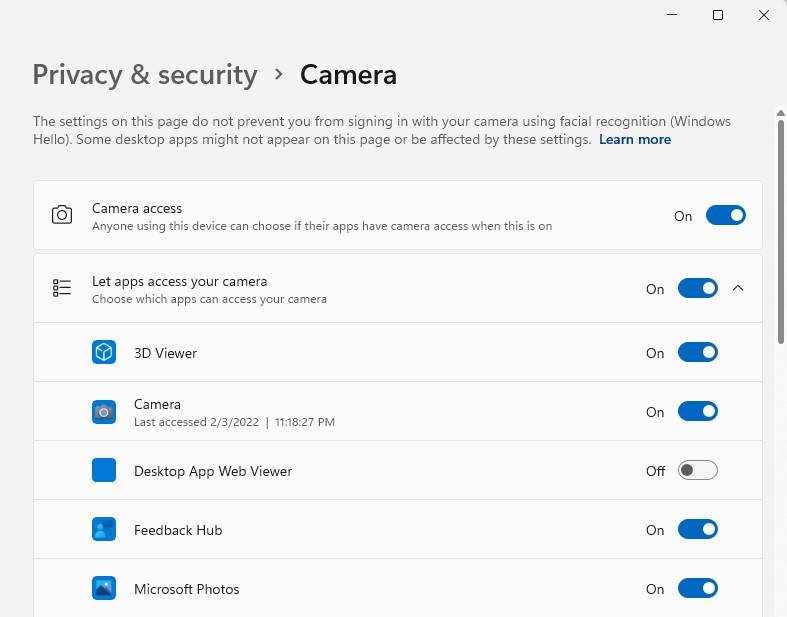Turn off the Camera access toggle
The image size is (787, 617).
pos(725,215)
